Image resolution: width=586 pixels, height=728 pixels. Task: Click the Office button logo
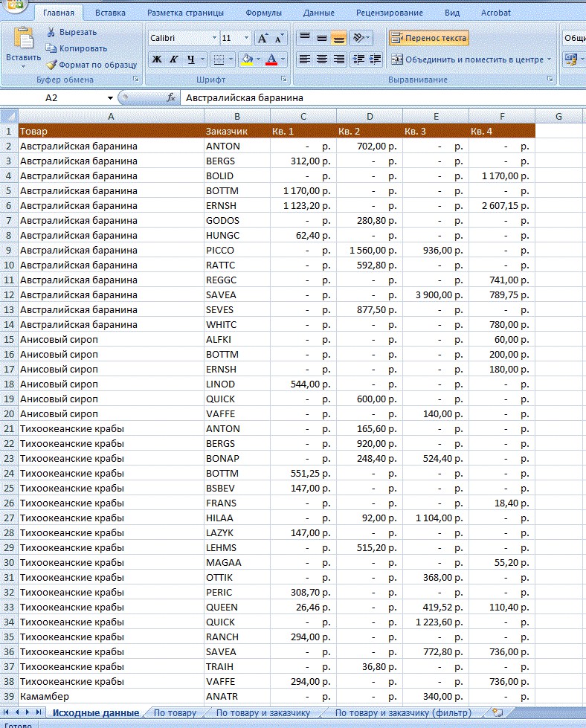(16, 4)
